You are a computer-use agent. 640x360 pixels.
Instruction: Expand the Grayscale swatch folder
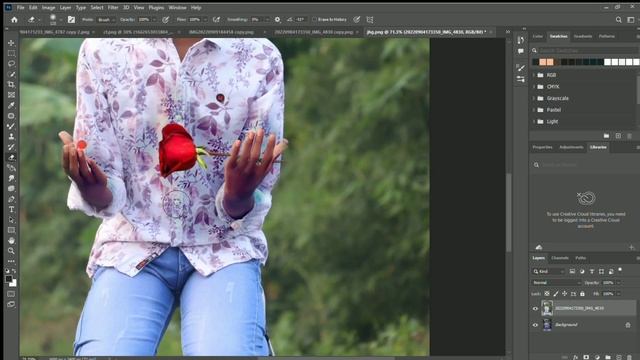(x=534, y=98)
